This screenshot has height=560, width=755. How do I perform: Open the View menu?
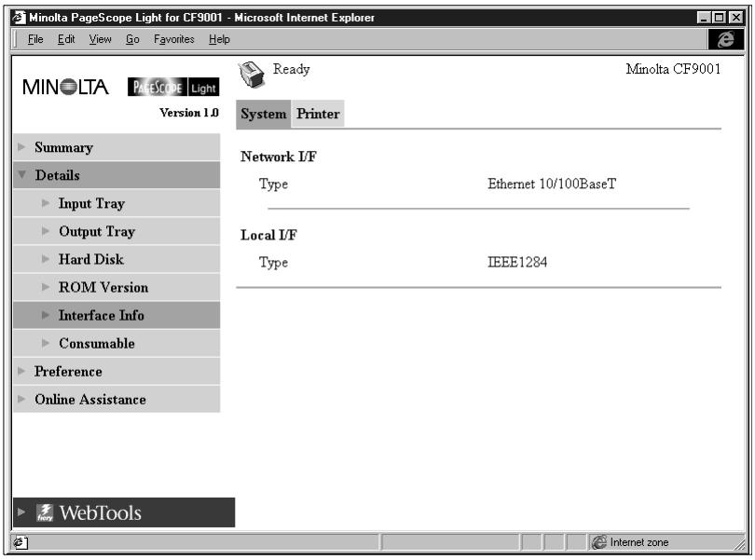(100, 39)
